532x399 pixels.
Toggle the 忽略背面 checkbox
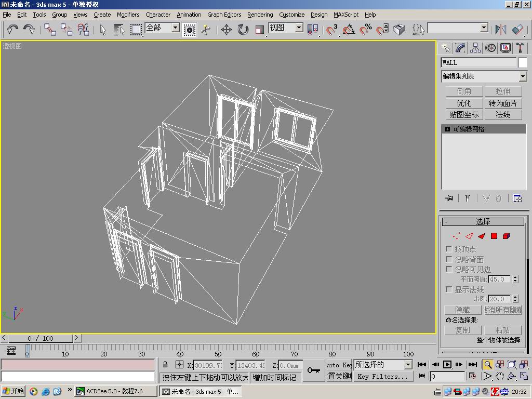click(449, 259)
